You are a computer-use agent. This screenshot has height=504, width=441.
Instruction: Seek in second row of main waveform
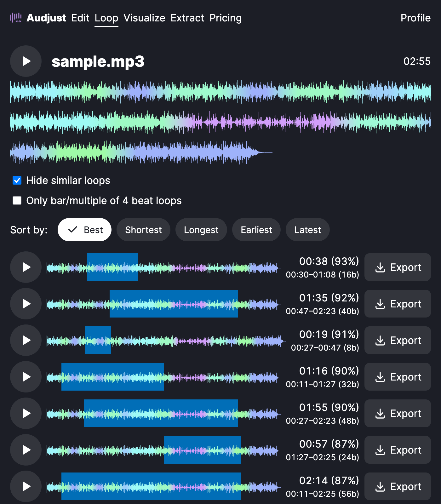coord(220,122)
